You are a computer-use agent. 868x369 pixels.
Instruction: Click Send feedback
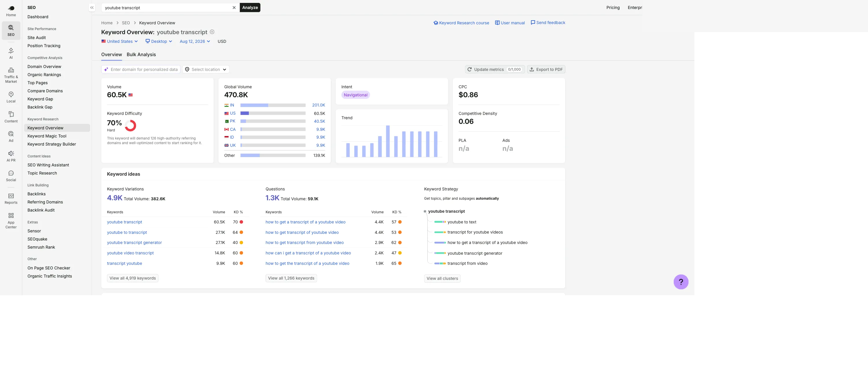click(x=548, y=23)
